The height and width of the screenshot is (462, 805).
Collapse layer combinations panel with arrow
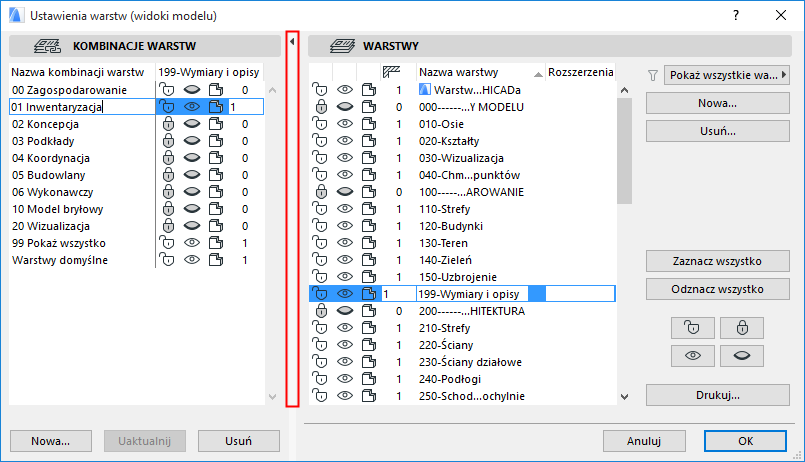point(292,42)
